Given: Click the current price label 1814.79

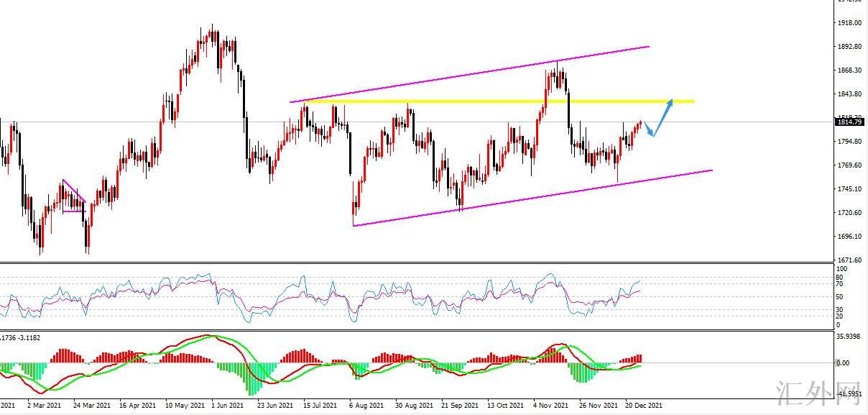Looking at the screenshot, I should point(850,122).
